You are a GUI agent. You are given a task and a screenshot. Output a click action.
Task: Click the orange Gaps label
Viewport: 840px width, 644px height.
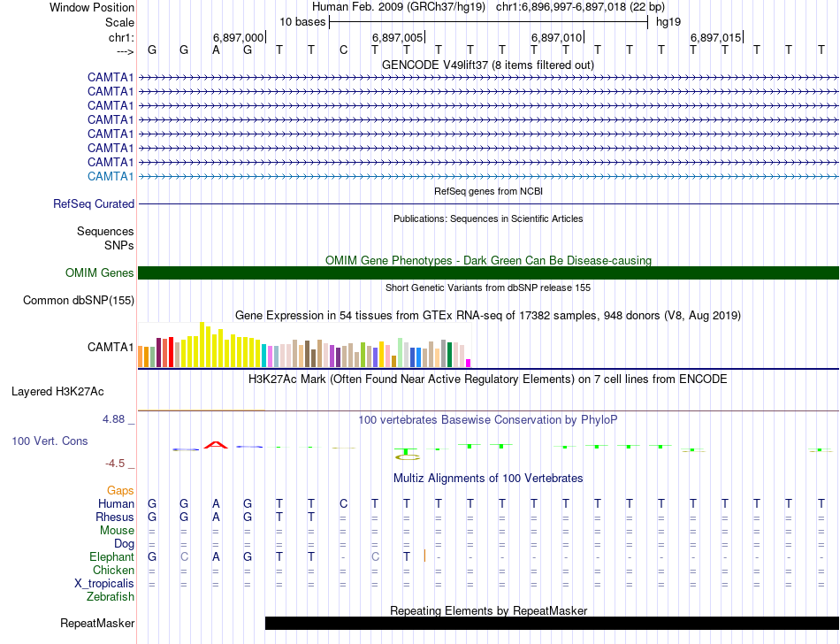pos(120,490)
